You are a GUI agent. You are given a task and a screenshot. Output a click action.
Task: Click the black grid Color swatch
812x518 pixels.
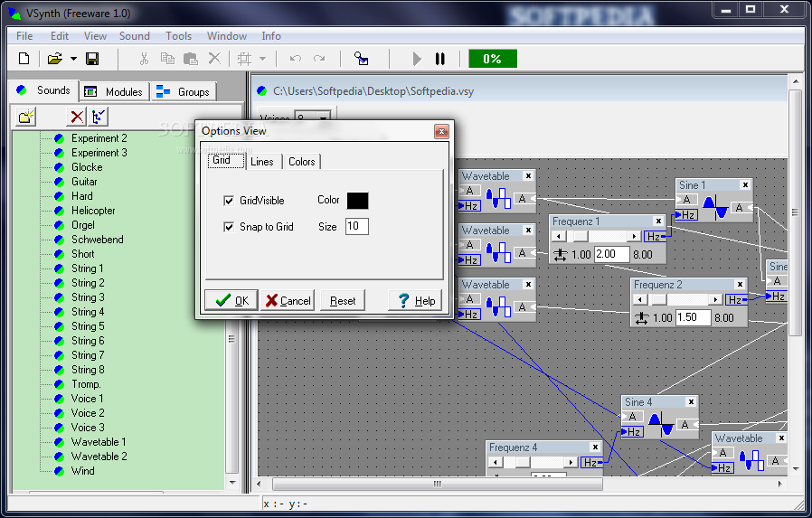pyautogui.click(x=357, y=201)
